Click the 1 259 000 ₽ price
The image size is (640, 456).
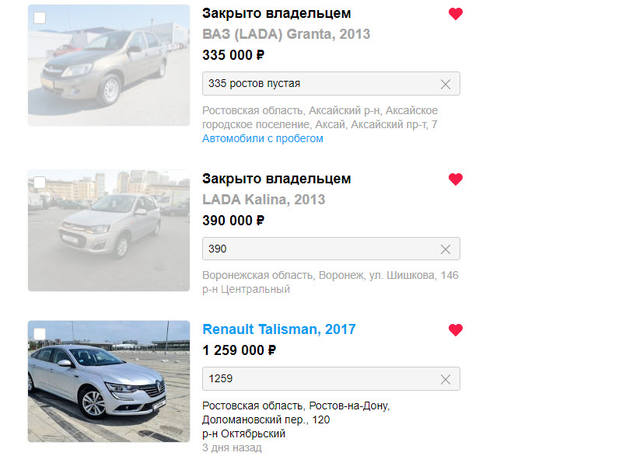tap(239, 350)
